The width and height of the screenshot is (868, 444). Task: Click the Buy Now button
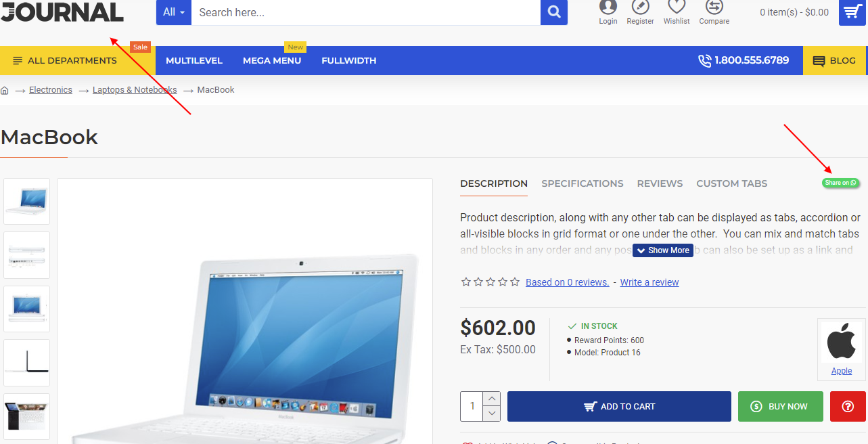(x=781, y=406)
